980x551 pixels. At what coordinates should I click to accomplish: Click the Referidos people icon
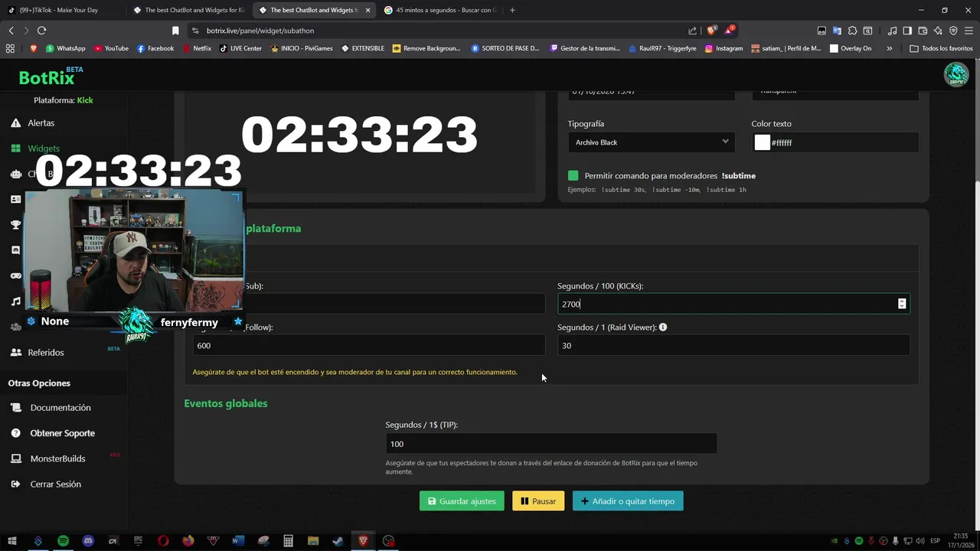[16, 353]
